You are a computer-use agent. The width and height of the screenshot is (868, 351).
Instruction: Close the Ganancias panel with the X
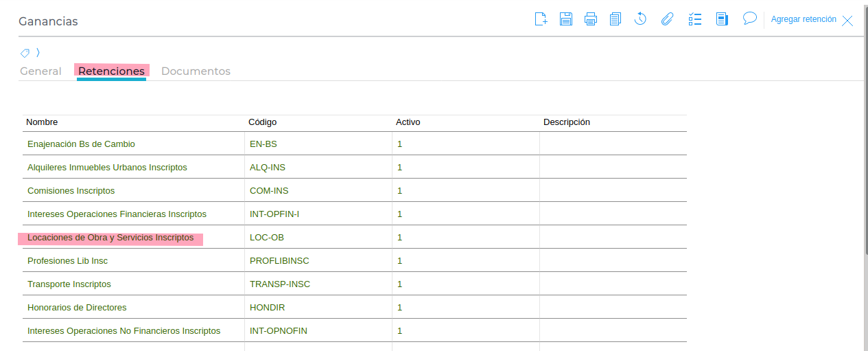click(847, 21)
